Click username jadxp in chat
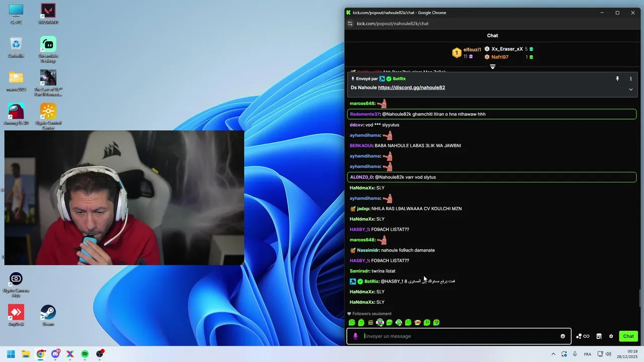The image size is (644, 362). coord(363,209)
